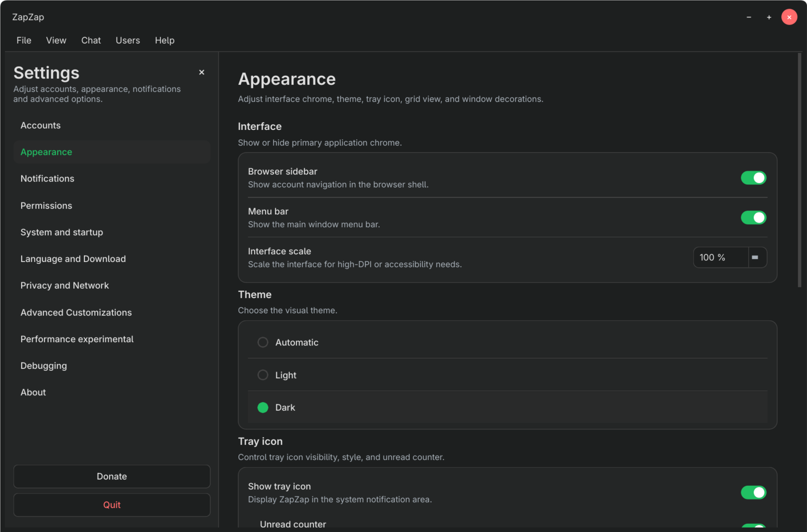Click the Interface scale 100 % field

point(721,257)
